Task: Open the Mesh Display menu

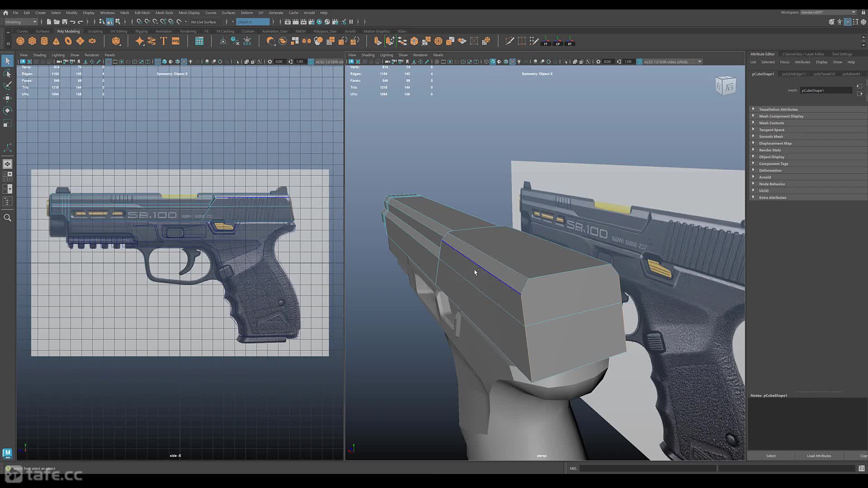Action: (x=189, y=13)
